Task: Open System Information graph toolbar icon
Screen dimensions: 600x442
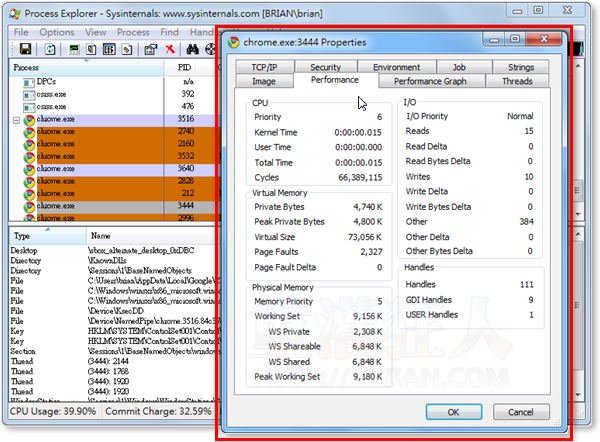Action: point(74,49)
